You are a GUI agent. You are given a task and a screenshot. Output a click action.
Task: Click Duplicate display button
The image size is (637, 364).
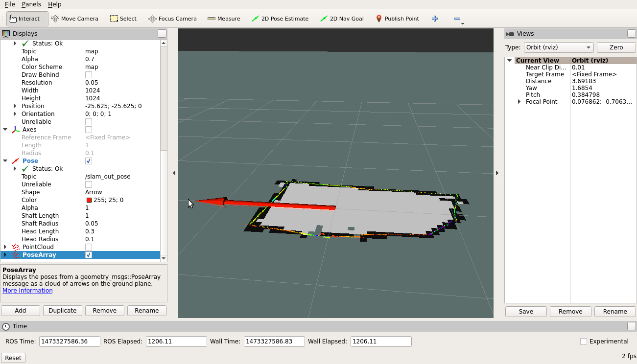pos(63,311)
